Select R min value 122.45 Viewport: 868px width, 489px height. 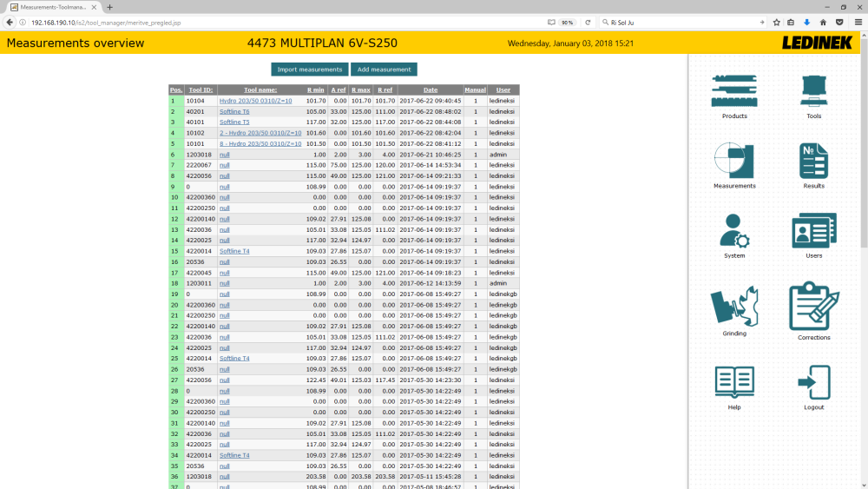click(x=316, y=380)
